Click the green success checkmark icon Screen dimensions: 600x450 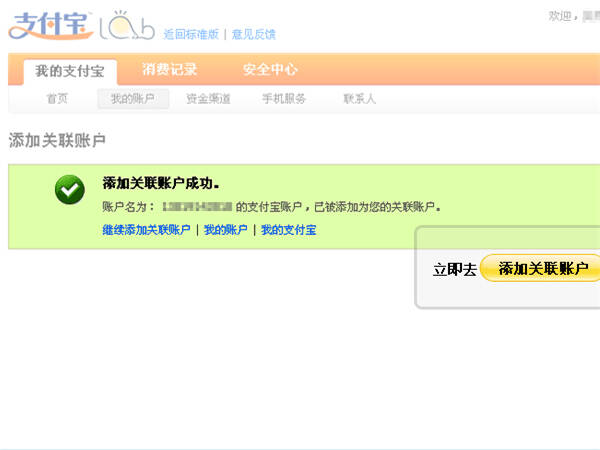(x=70, y=189)
